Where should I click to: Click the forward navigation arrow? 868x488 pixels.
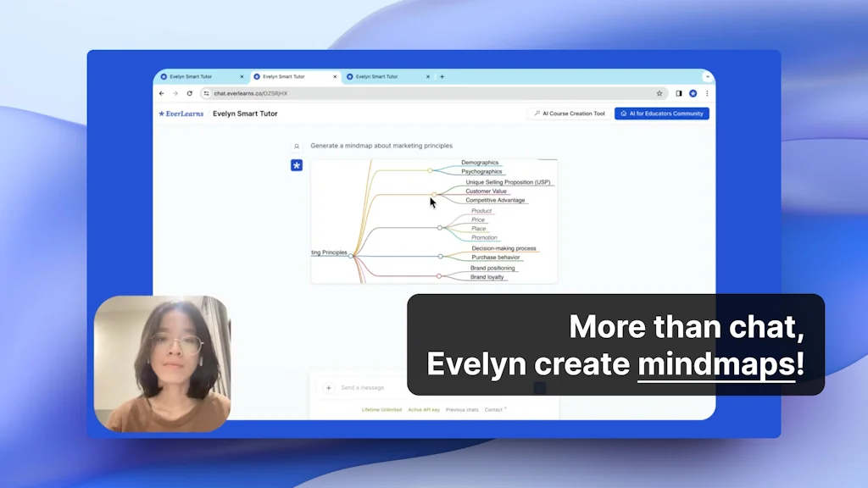click(x=174, y=93)
